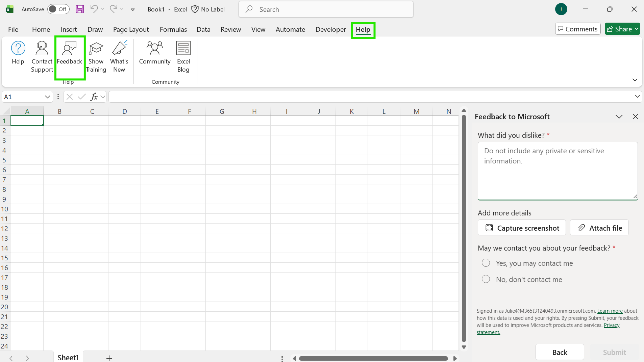Click the next sheet navigation arrow
The height and width of the screenshot is (362, 644).
(x=27, y=358)
